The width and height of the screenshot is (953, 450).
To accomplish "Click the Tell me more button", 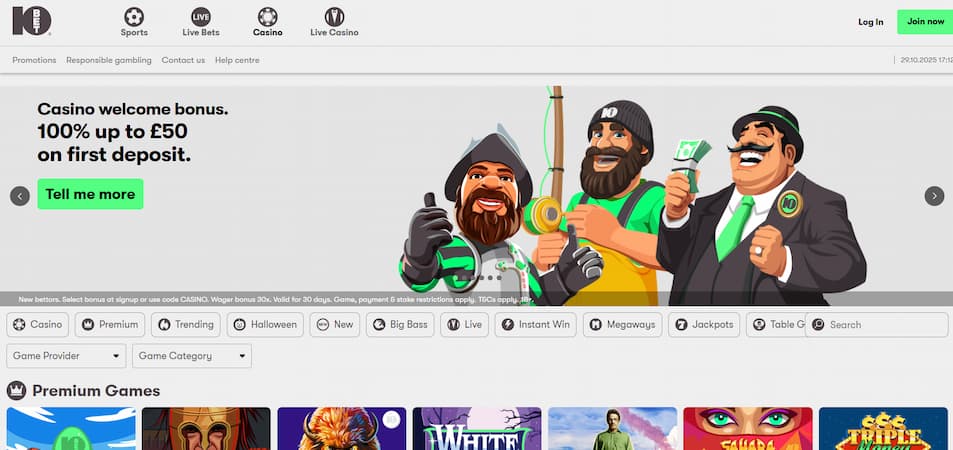I will (x=90, y=194).
